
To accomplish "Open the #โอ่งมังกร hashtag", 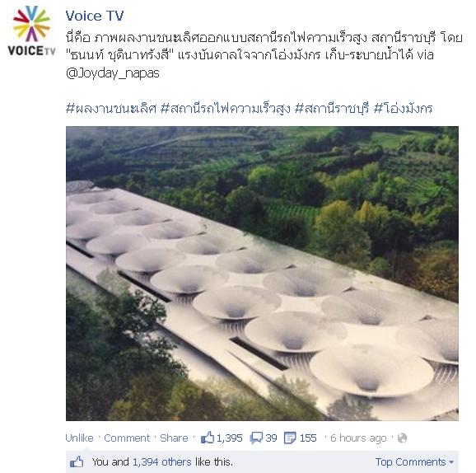I will (x=404, y=109).
